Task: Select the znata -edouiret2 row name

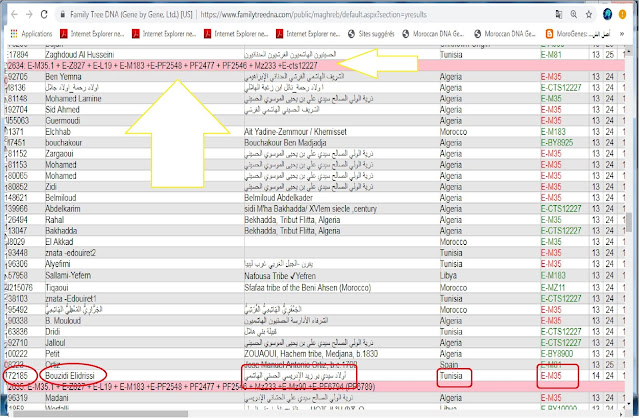Action: tap(70, 253)
